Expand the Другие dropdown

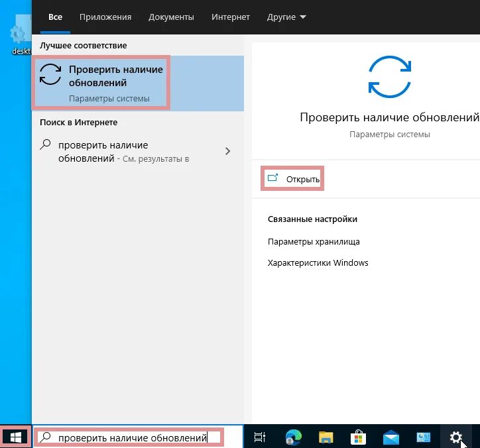click(286, 17)
